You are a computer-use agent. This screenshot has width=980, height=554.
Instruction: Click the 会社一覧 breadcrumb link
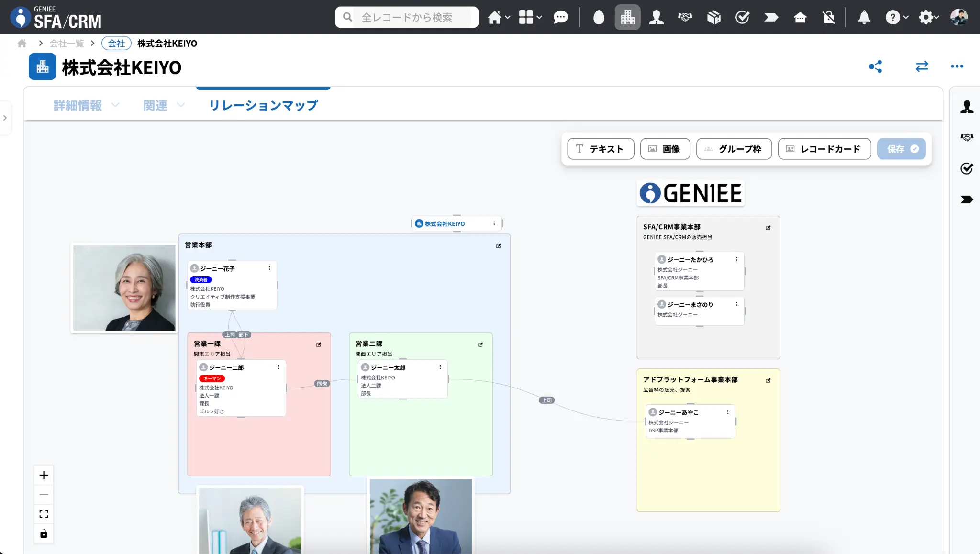[x=67, y=44]
